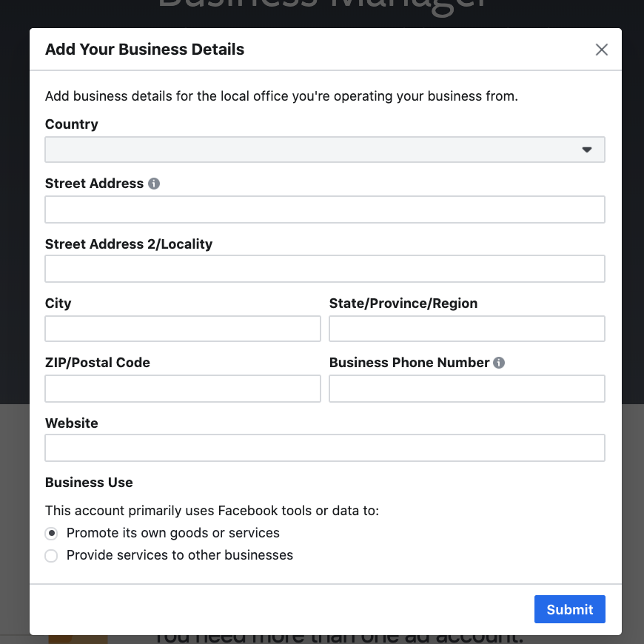Focus the Street Address input field
644x644 pixels.
[x=325, y=209]
